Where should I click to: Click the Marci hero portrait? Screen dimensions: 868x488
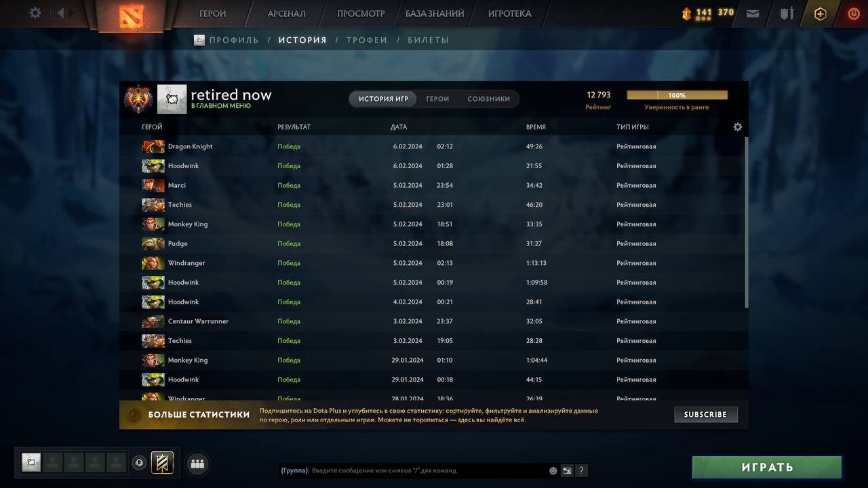click(x=153, y=185)
